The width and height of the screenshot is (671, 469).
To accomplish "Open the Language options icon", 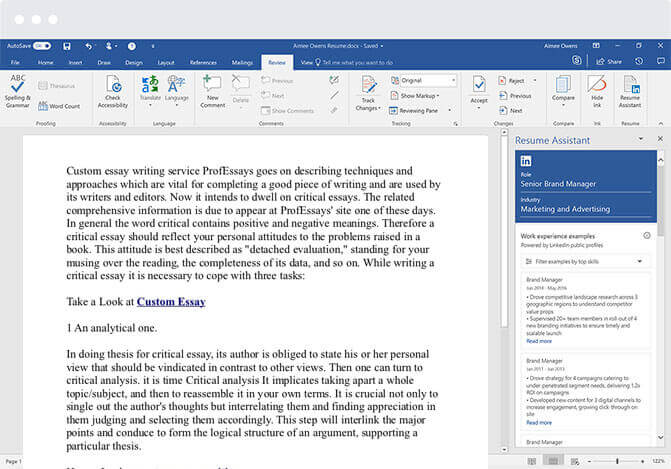I will 176,89.
